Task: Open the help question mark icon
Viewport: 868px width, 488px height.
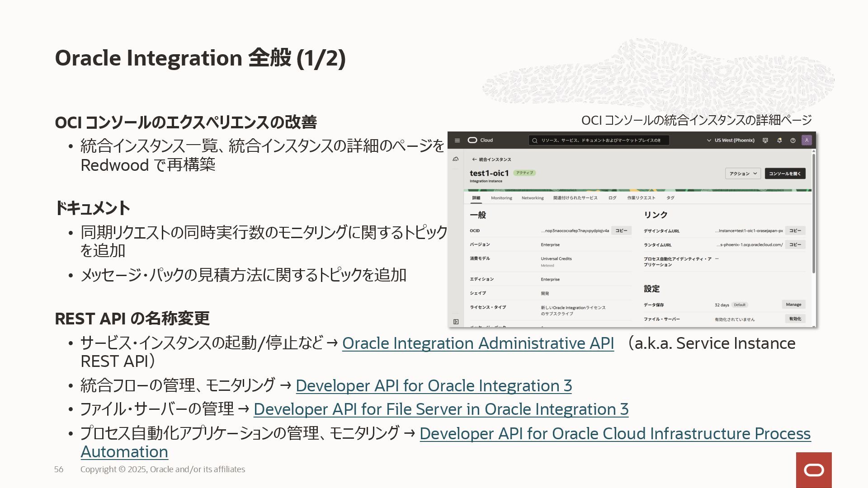Action: (x=793, y=141)
